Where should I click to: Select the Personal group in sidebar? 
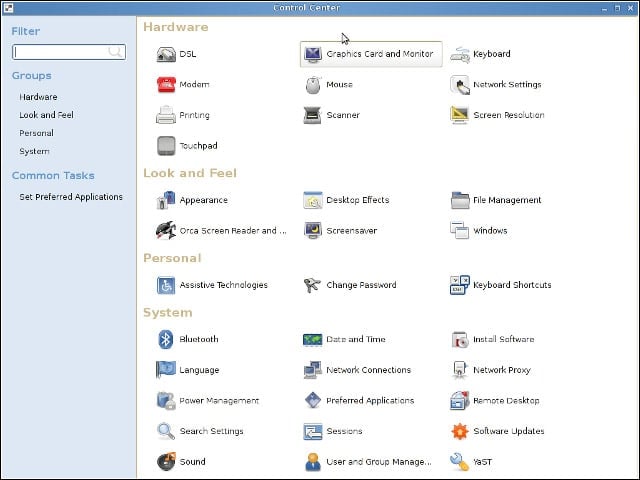pyautogui.click(x=36, y=133)
